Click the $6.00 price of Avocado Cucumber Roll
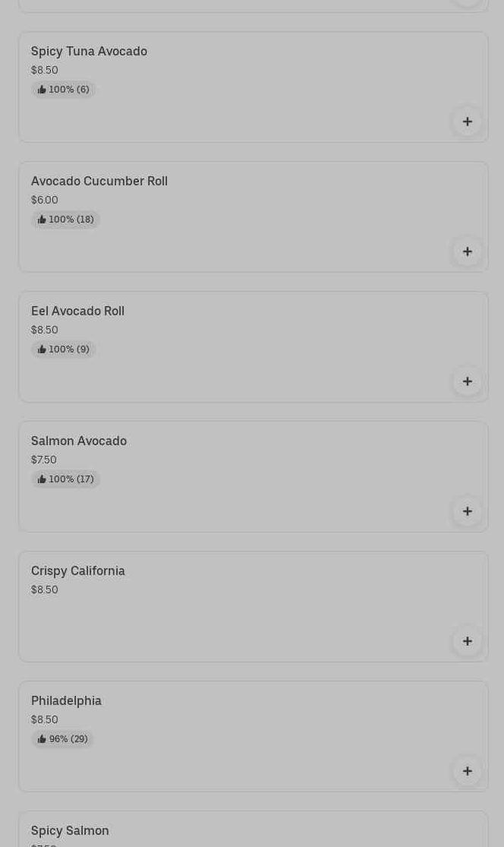 point(45,200)
